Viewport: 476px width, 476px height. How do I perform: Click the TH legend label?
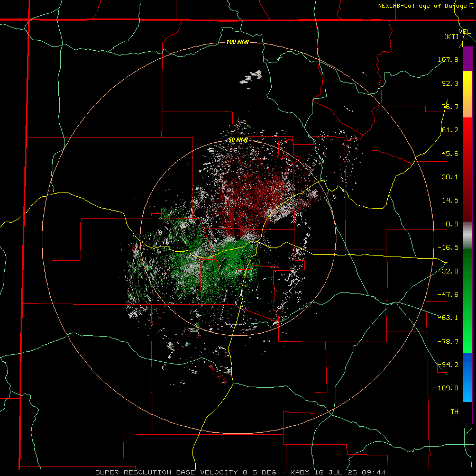(454, 412)
